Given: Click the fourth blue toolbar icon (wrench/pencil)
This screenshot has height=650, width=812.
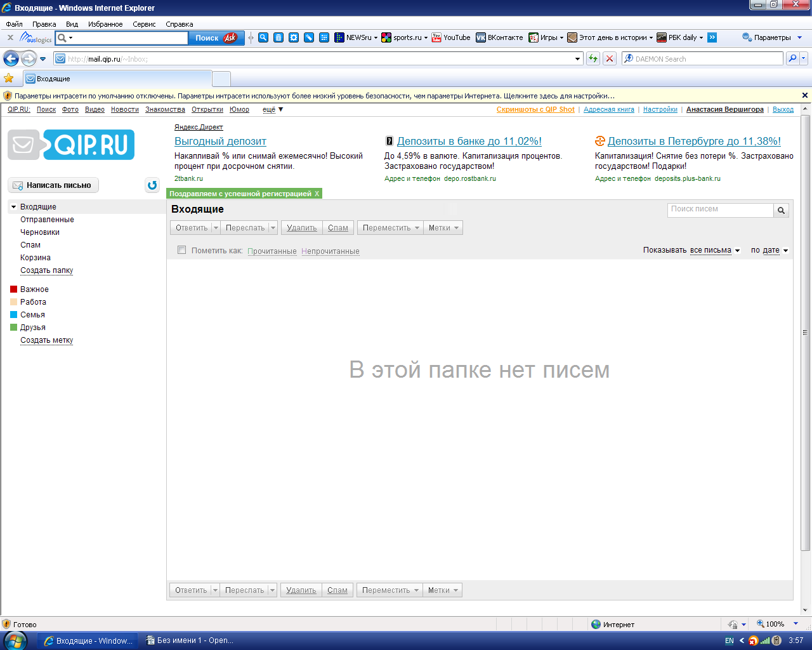Looking at the screenshot, I should [309, 37].
